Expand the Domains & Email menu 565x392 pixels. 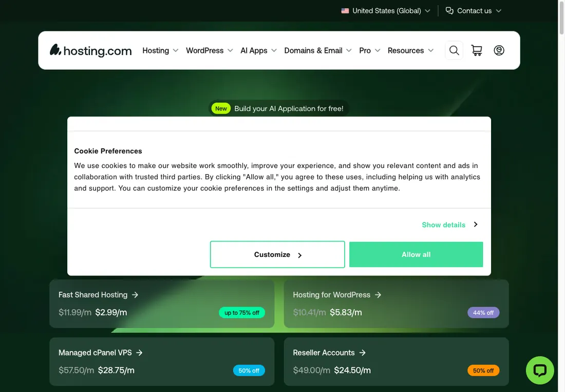(x=318, y=50)
